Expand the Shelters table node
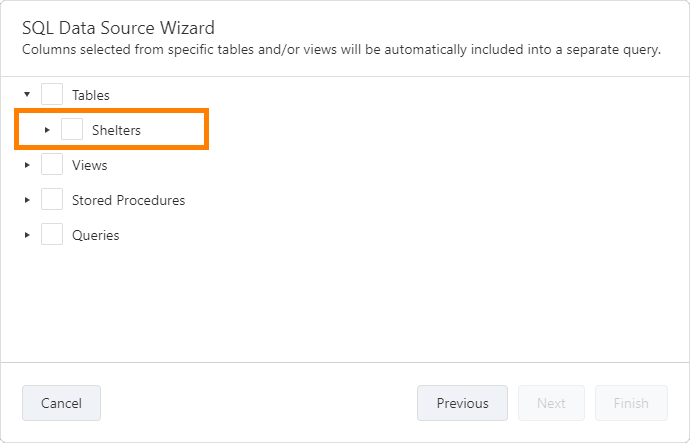 (x=47, y=130)
